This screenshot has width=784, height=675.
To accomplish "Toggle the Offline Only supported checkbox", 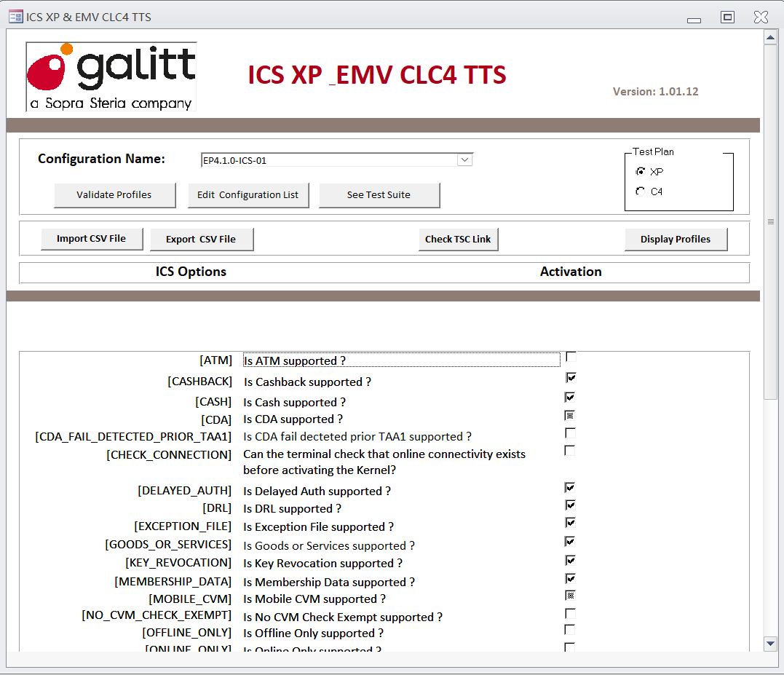I will coord(570,630).
